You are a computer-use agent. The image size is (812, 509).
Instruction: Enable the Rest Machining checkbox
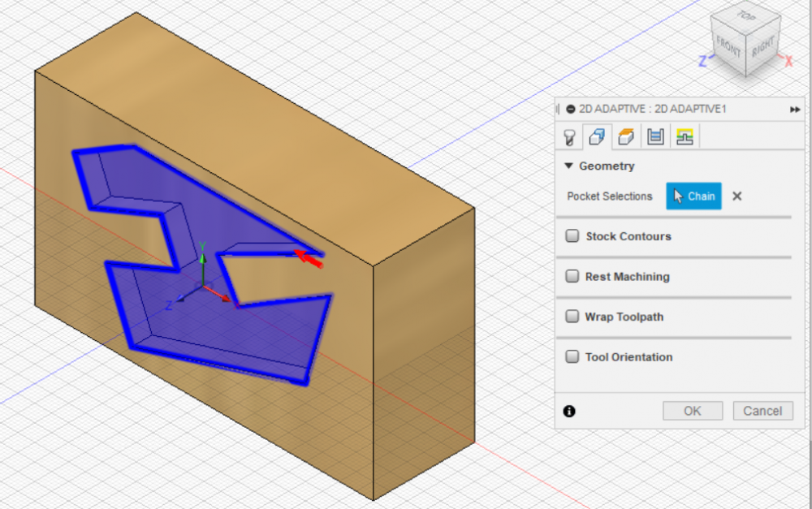pos(572,276)
